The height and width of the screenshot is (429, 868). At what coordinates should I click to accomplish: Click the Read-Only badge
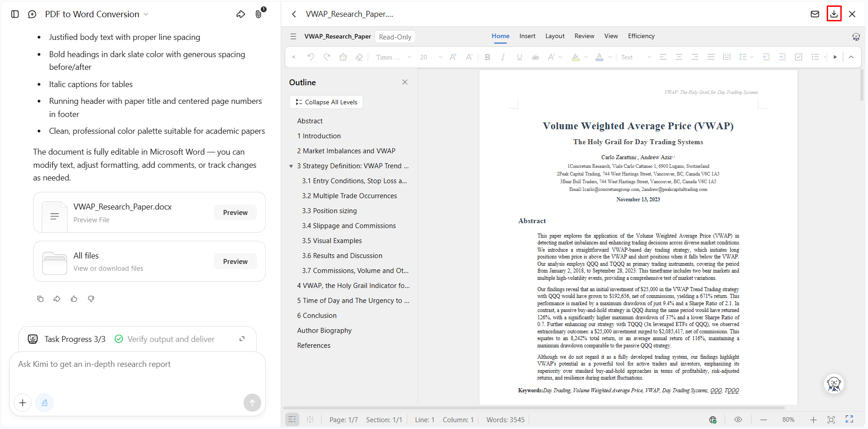pyautogui.click(x=395, y=37)
